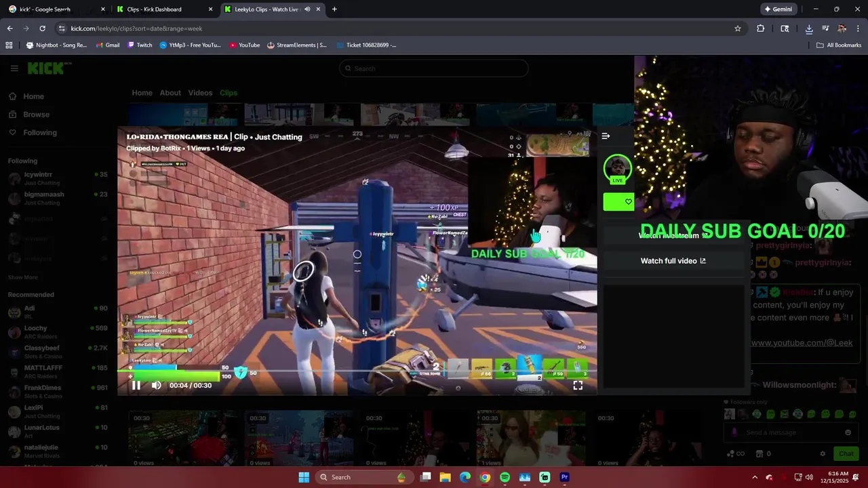Open recommended channel FrankDimes
868x488 pixels.
point(58,391)
